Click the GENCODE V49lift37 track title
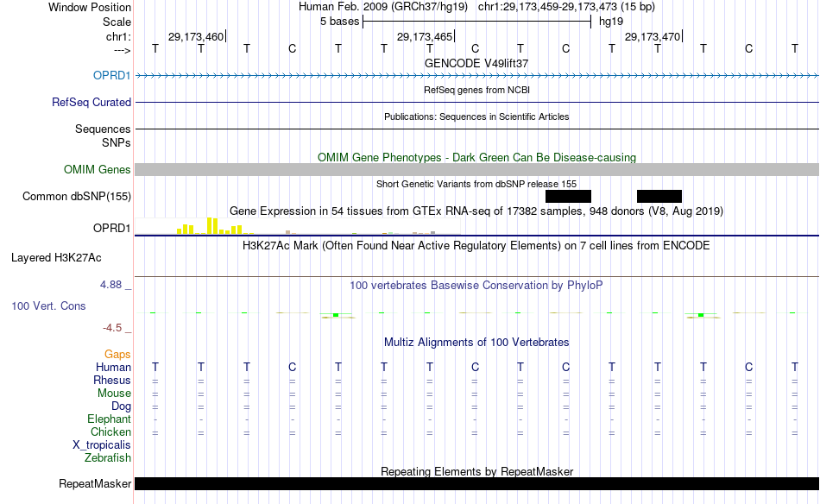820x504 pixels. (x=476, y=63)
